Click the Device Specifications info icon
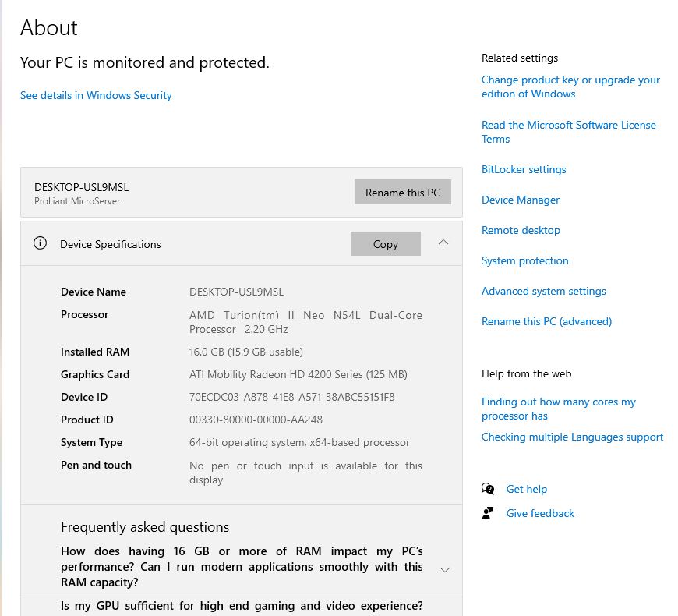 (x=40, y=243)
